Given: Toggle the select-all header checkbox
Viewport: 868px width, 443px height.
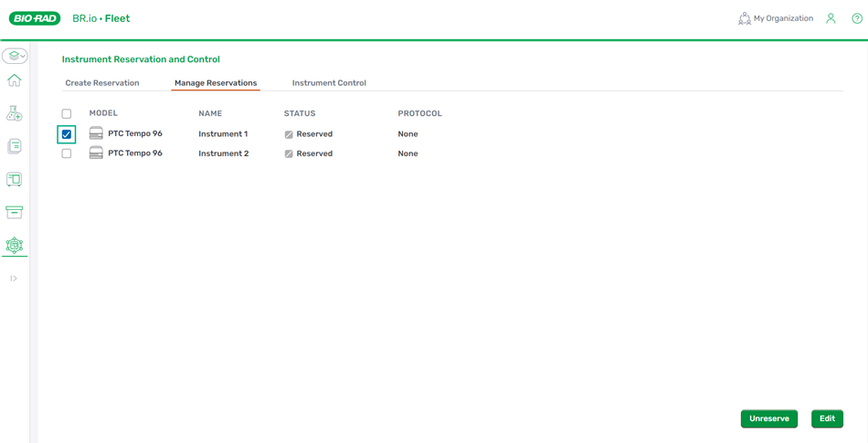Looking at the screenshot, I should pyautogui.click(x=67, y=114).
